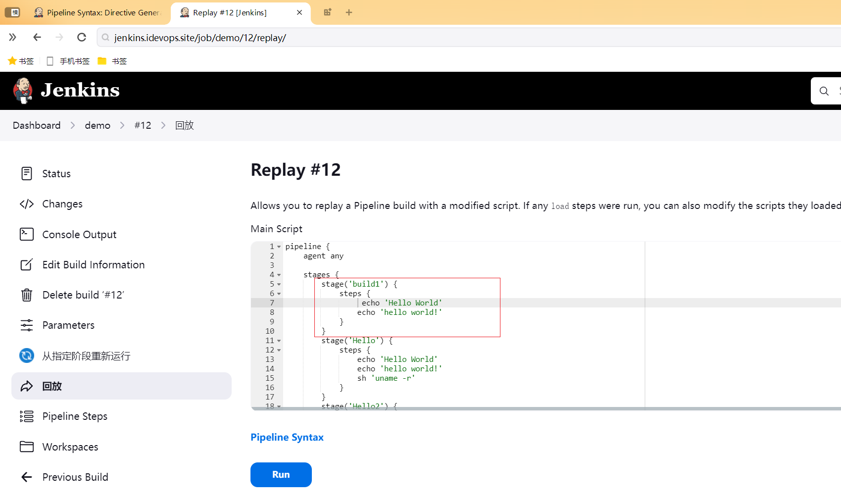
Task: Open the #12 breadcrumb dropdown chevron
Action: pyautogui.click(x=163, y=125)
